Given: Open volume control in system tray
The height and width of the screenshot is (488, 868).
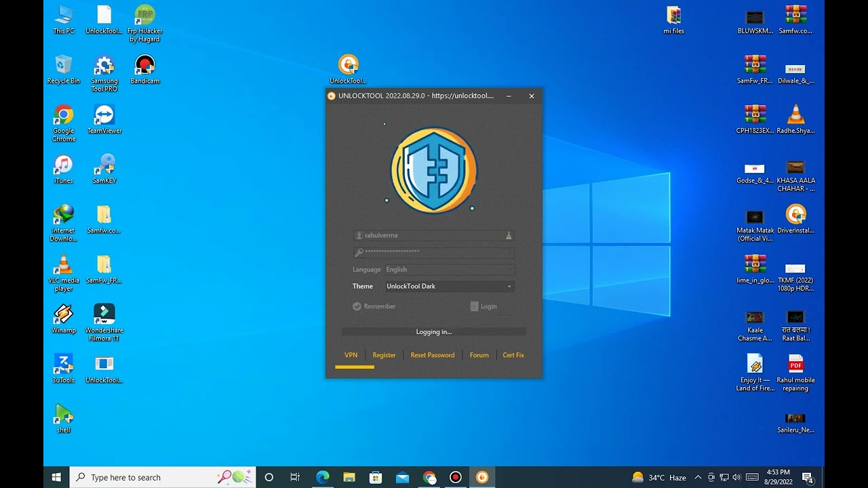Looking at the screenshot, I should pyautogui.click(x=736, y=477).
